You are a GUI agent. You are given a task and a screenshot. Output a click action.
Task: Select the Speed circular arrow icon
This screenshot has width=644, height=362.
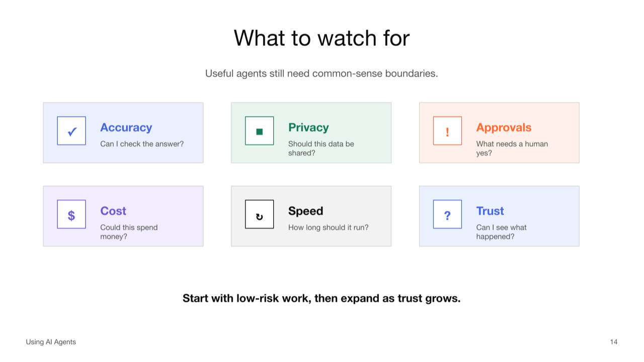pyautogui.click(x=260, y=214)
